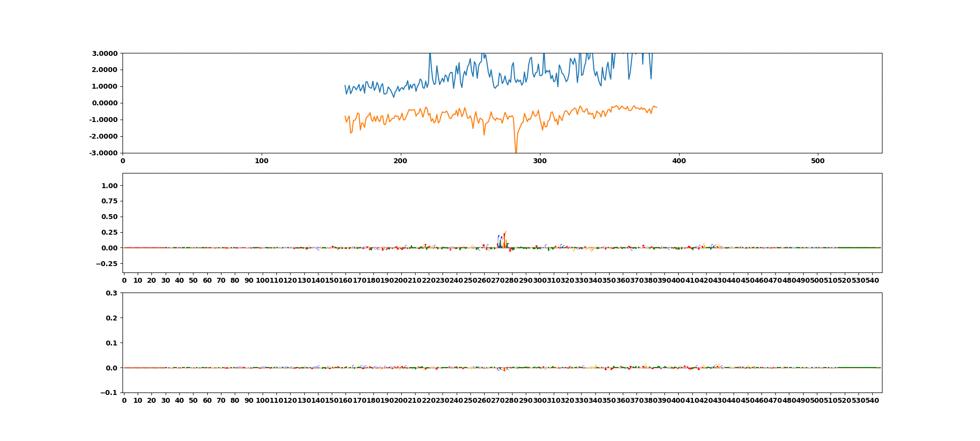Click the right end of the orange line
The width and height of the screenshot is (980, 441).
click(656, 107)
